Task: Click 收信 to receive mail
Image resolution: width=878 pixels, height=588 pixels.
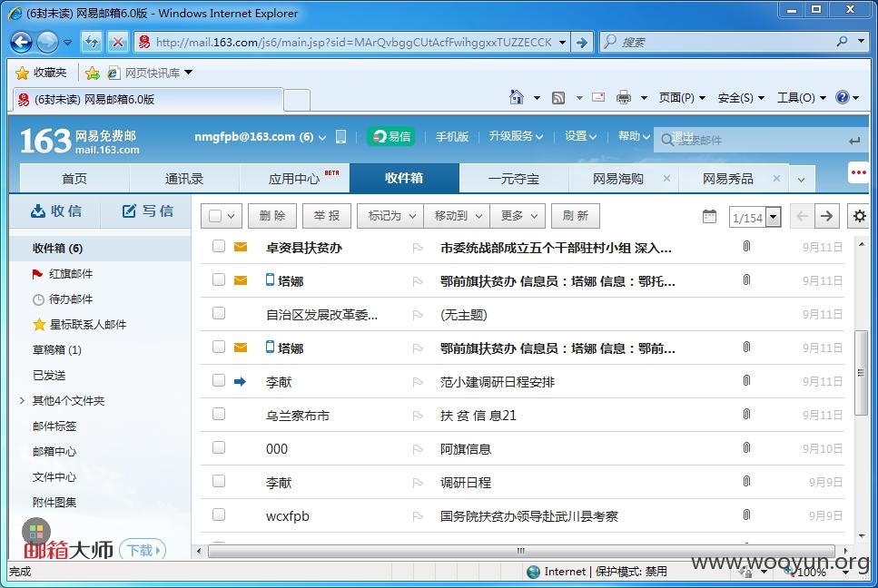Action: click(56, 211)
